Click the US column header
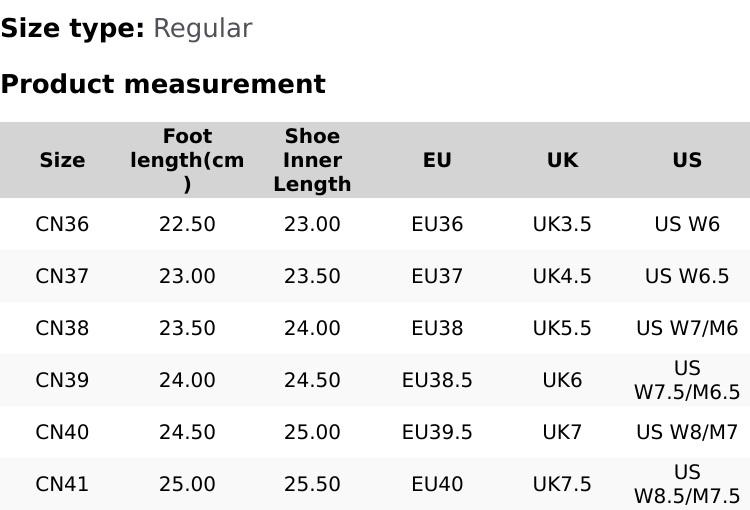The image size is (750, 510). click(x=687, y=160)
